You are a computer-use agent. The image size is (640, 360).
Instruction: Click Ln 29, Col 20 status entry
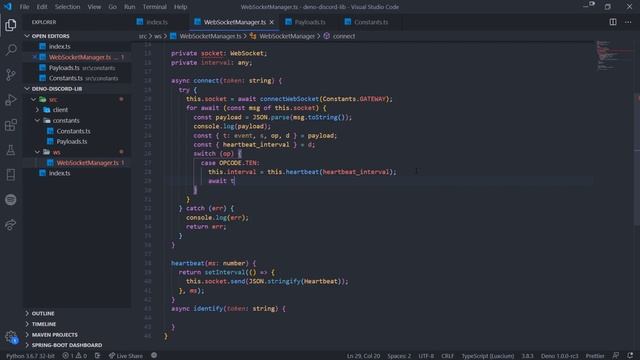click(363, 356)
